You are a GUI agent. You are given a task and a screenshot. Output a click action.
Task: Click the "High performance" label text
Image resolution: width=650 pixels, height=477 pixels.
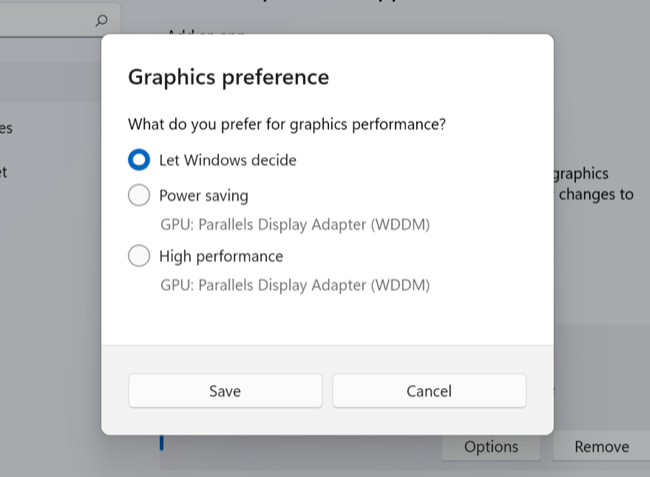tap(220, 256)
